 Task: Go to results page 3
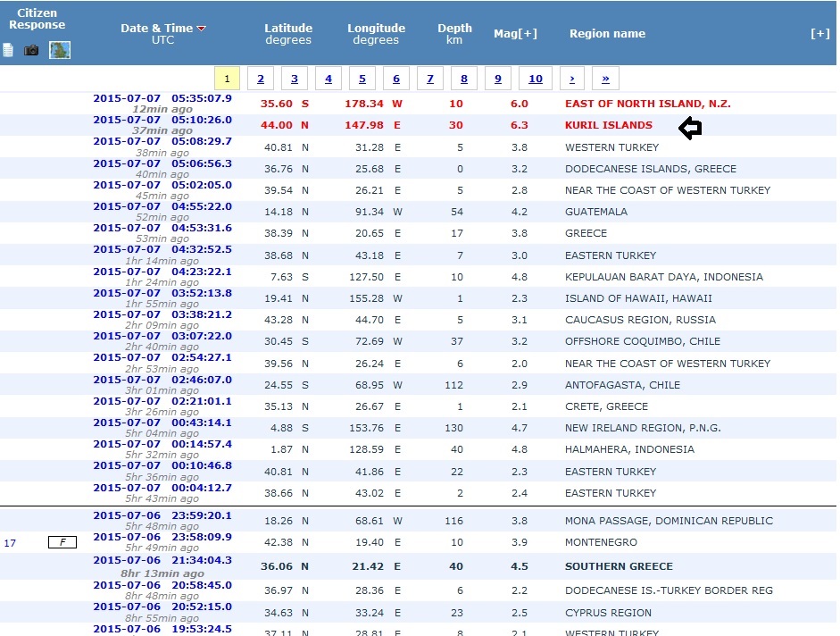point(294,79)
